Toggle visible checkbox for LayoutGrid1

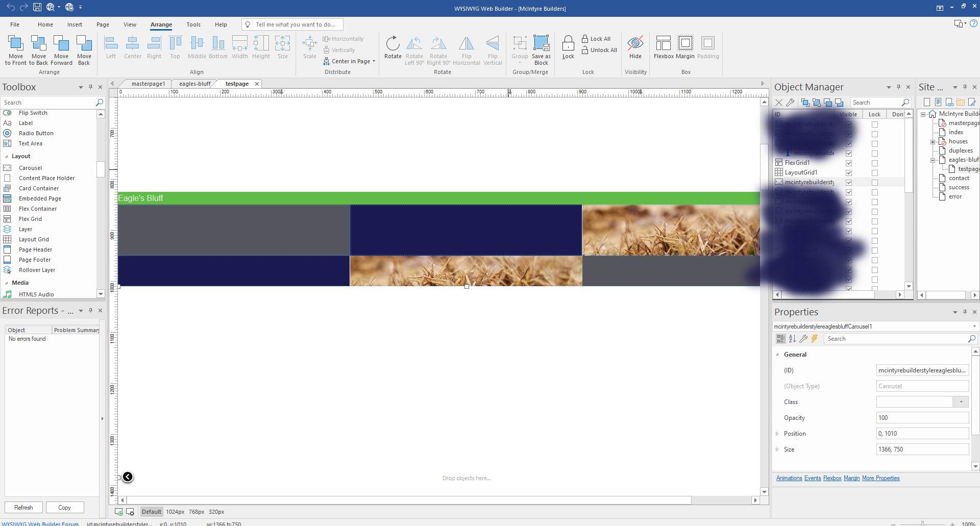pos(849,173)
